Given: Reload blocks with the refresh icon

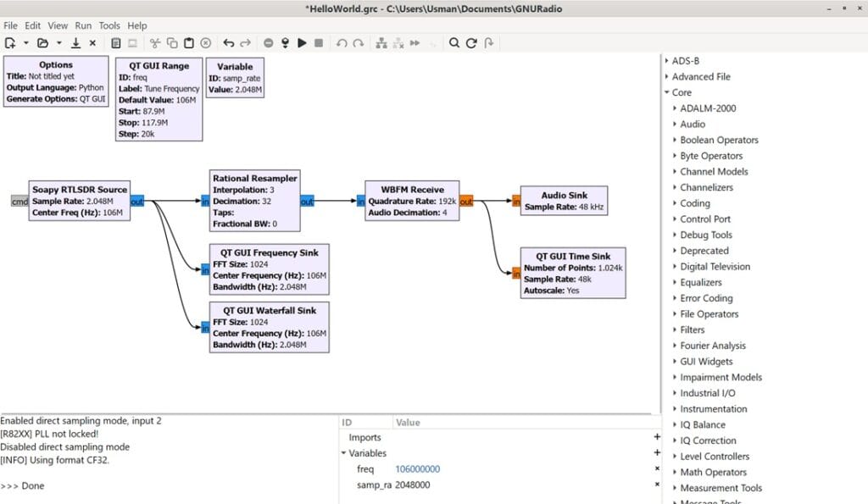Looking at the screenshot, I should pos(471,42).
